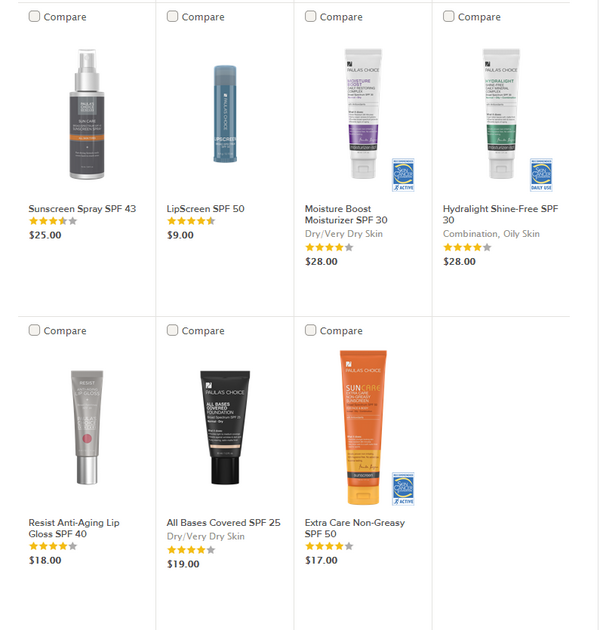Screen dimensions: 600x630
Task: Click Active seal badge on Moisture Boost
Action: (403, 175)
